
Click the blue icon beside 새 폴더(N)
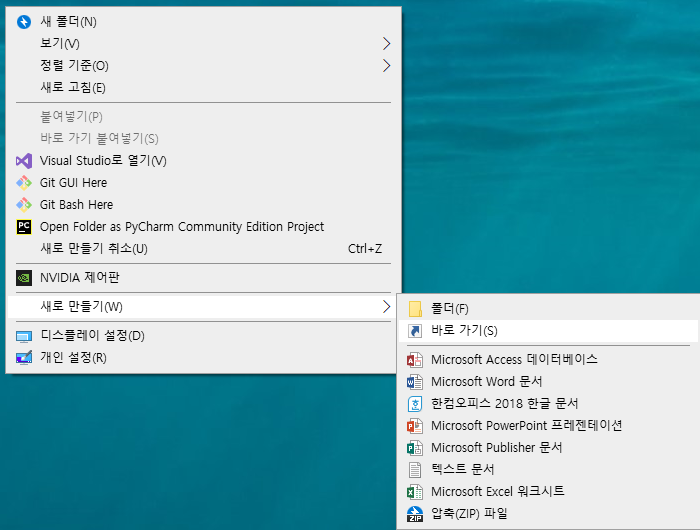pyautogui.click(x=24, y=22)
